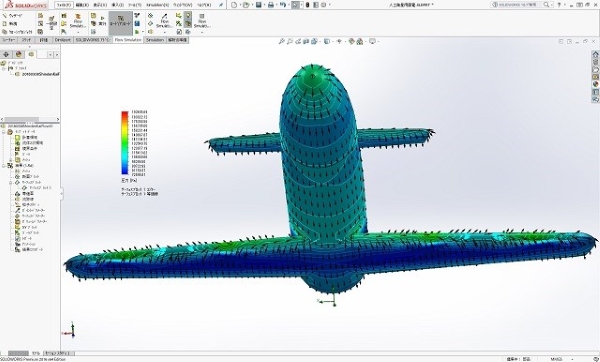
Task: Click the pressure color legend bar
Action: click(x=125, y=143)
